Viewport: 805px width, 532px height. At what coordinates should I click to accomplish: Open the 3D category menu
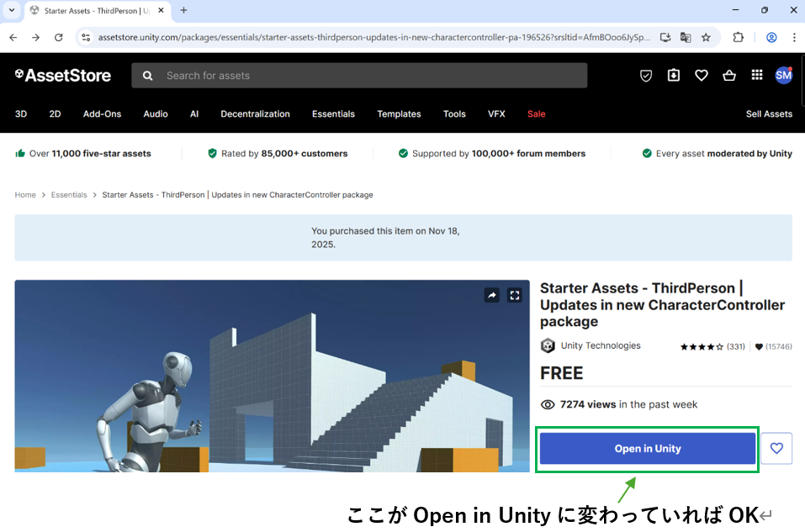(x=21, y=114)
